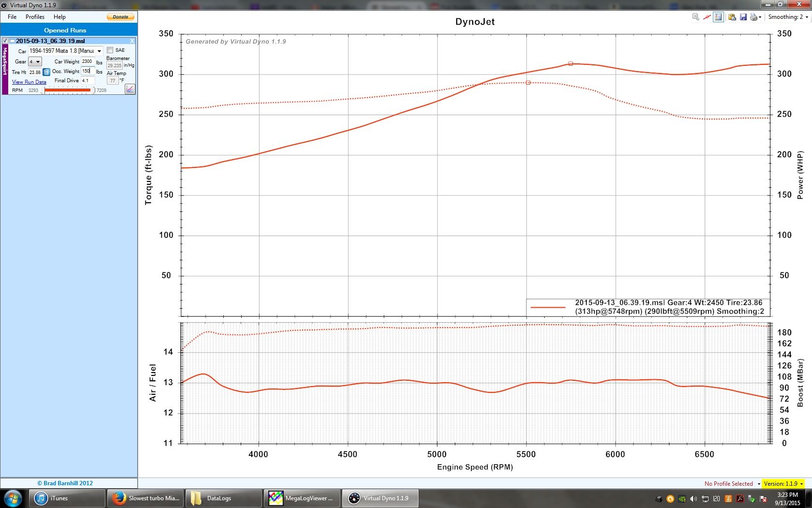Open the Version: 1.1.9 dropdown
The height and width of the screenshot is (508, 812).
pos(783,484)
